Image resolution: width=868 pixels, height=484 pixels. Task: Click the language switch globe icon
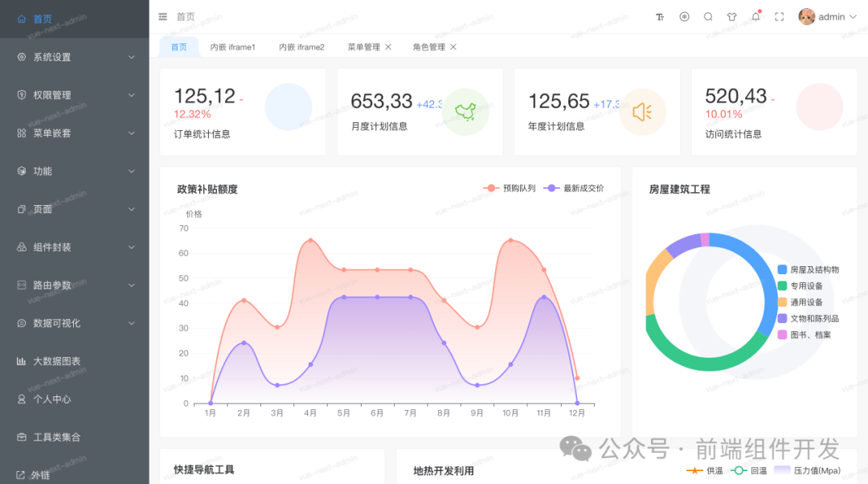click(x=683, y=16)
